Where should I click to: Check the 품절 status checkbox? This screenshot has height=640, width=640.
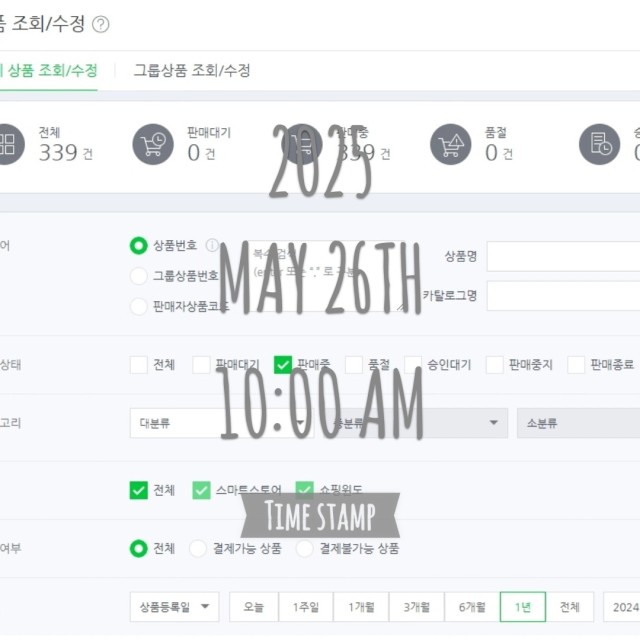[x=354, y=364]
